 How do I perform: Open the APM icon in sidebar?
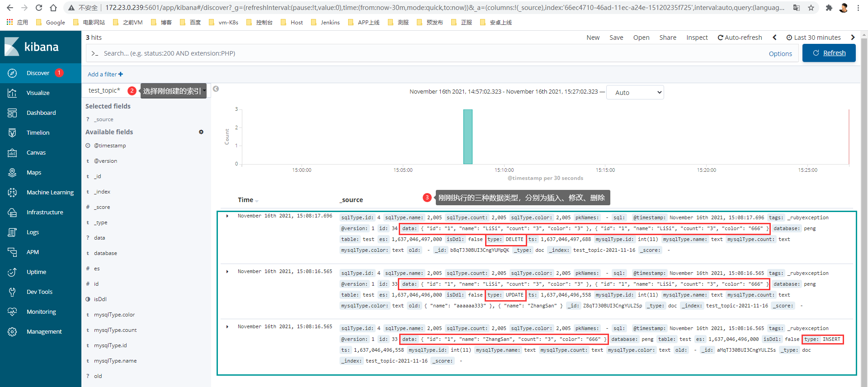coord(12,252)
